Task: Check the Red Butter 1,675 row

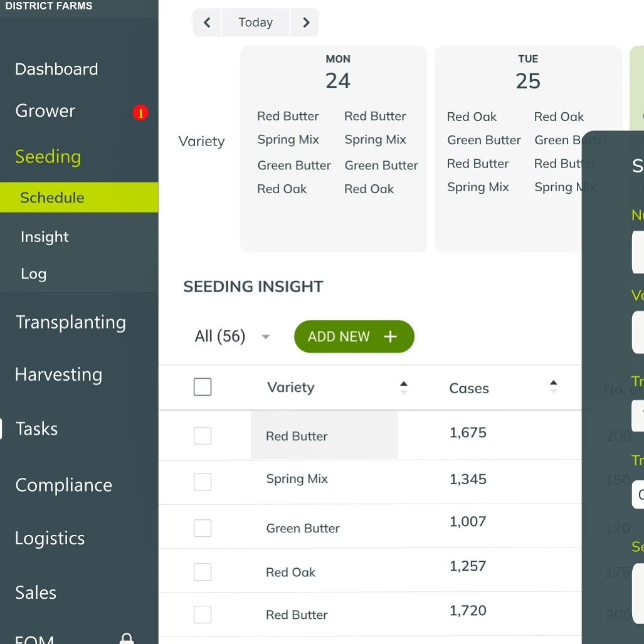Action: pos(203,436)
